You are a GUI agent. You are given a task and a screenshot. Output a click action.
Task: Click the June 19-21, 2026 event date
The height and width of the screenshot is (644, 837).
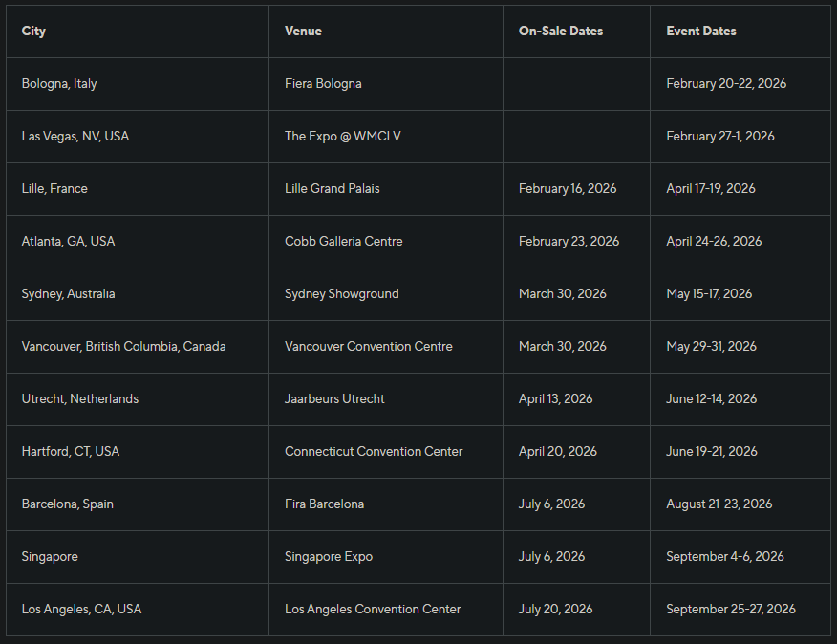(712, 451)
